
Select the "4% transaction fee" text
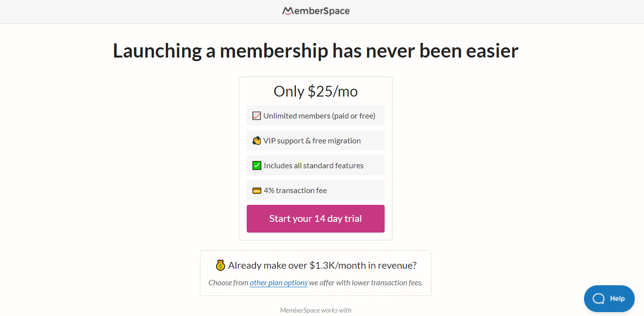click(x=295, y=191)
